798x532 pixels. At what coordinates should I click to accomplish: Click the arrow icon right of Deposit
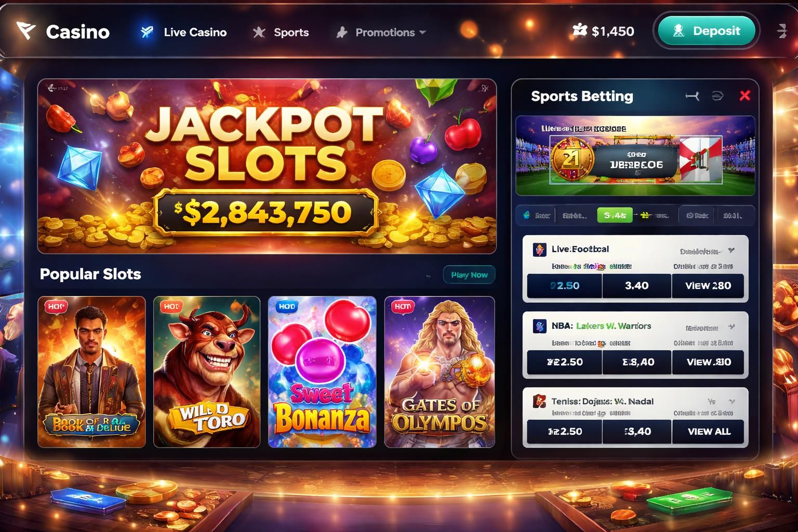click(782, 31)
